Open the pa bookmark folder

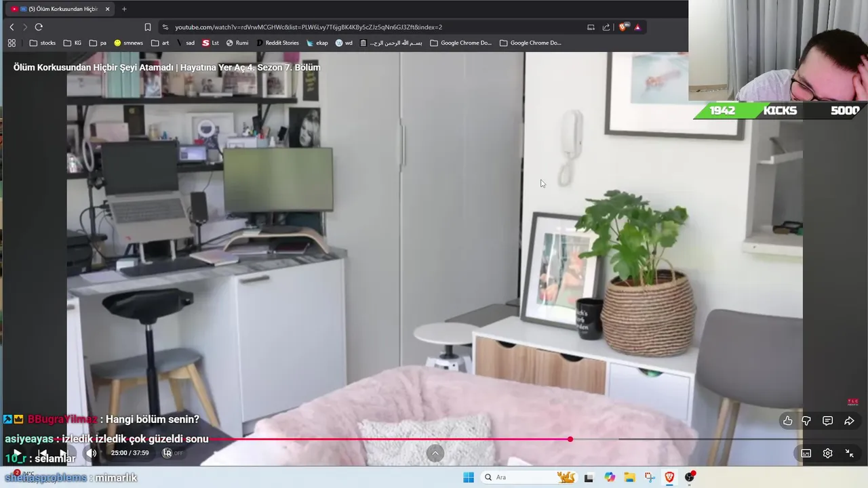[98, 43]
